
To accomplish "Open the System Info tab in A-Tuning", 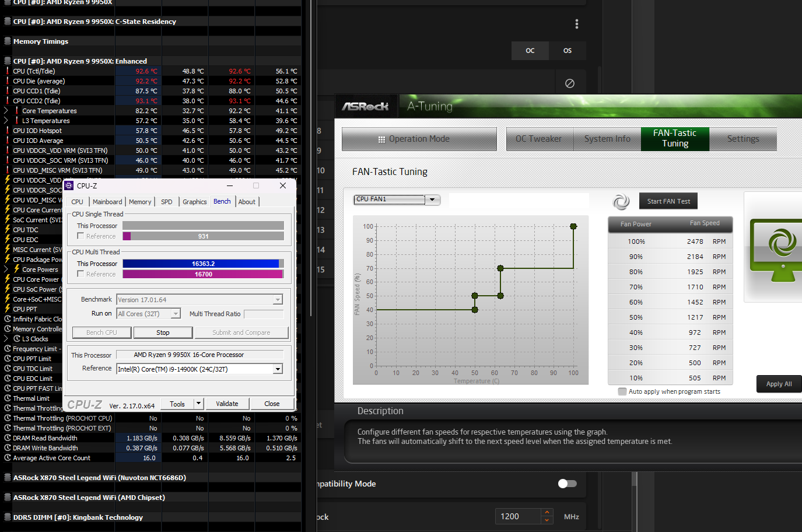I will click(x=607, y=139).
